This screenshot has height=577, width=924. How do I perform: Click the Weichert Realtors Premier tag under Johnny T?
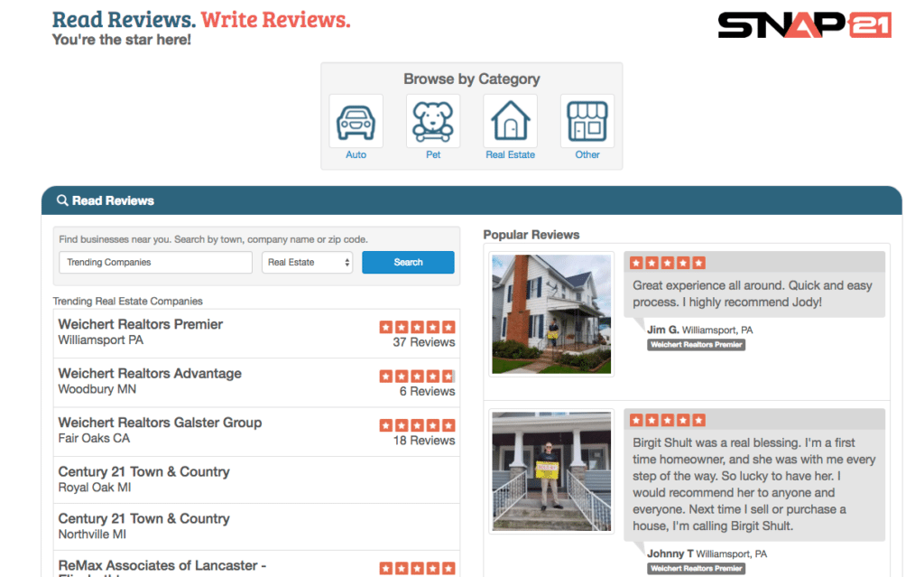(x=696, y=568)
